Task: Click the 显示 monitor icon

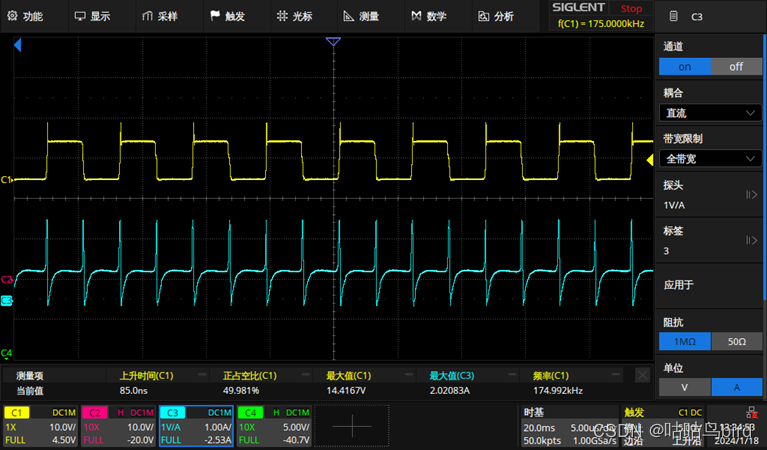Action: [x=80, y=16]
